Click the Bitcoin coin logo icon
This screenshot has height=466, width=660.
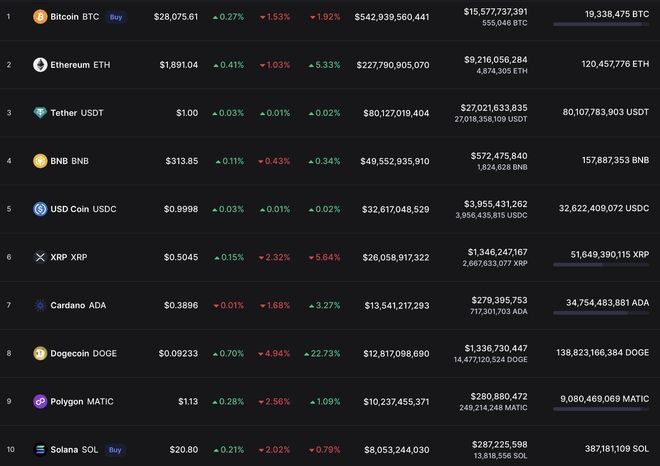pyautogui.click(x=40, y=17)
